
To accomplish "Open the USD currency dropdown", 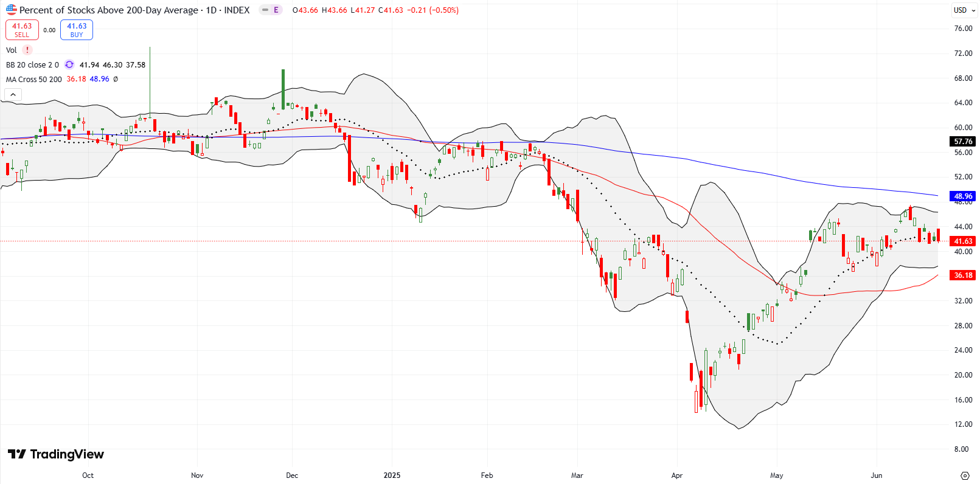I will point(964,10).
